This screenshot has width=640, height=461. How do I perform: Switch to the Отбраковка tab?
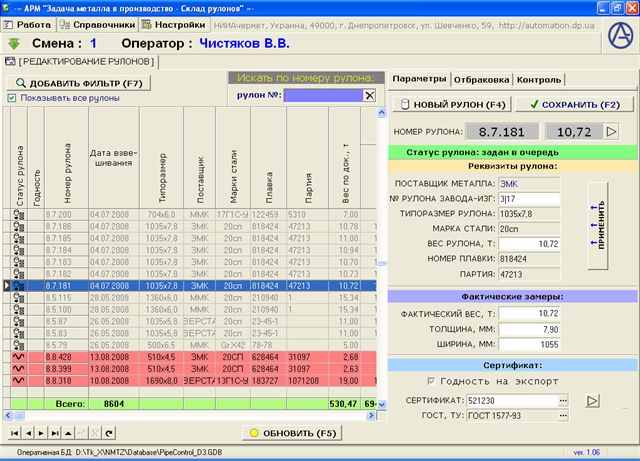pyautogui.click(x=482, y=80)
